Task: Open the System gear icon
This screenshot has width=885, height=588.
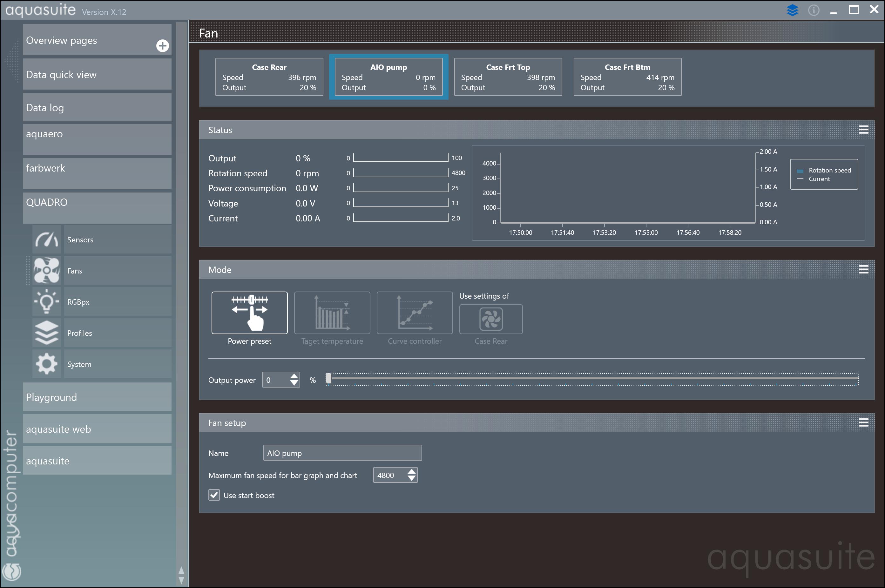Action: click(46, 364)
